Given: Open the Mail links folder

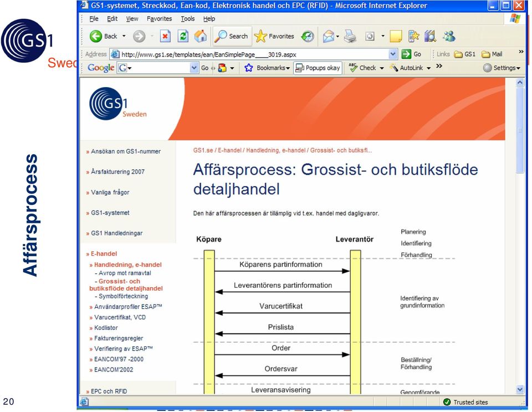Looking at the screenshot, I should 492,54.
